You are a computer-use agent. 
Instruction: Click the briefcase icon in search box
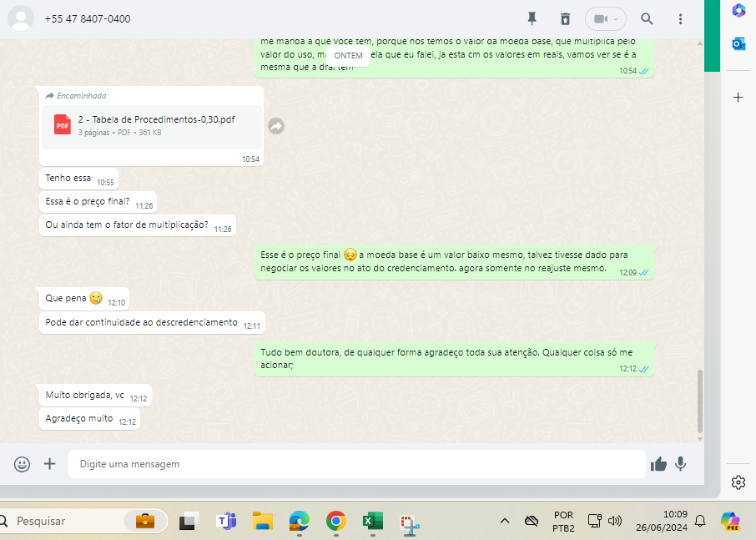[x=145, y=521]
